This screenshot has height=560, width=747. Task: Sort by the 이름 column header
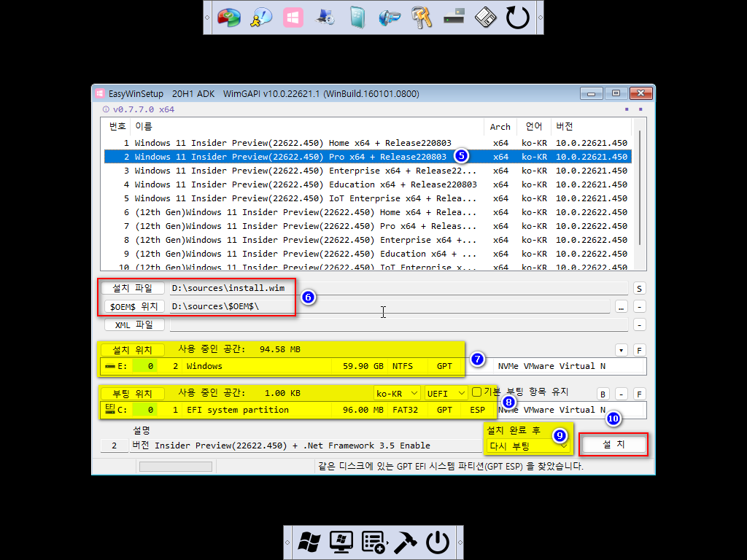(307, 126)
